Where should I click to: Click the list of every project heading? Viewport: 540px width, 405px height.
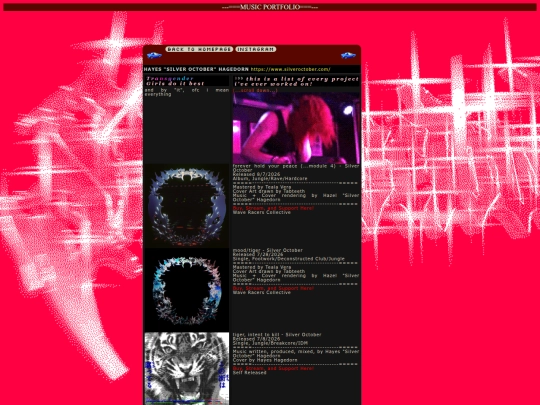point(296,81)
